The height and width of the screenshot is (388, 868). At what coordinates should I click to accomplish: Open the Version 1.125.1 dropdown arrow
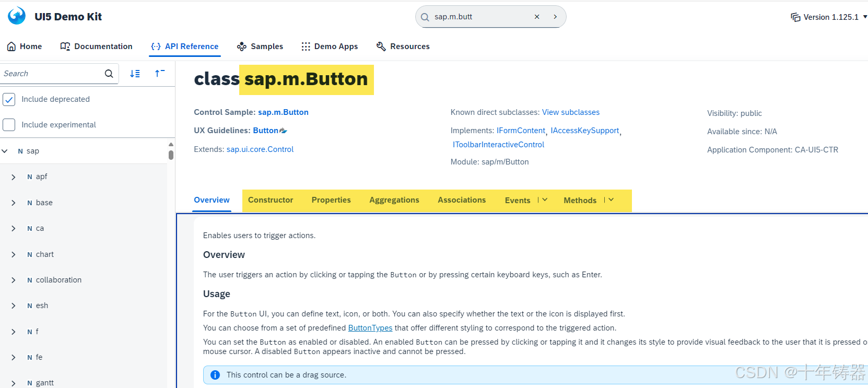click(865, 17)
